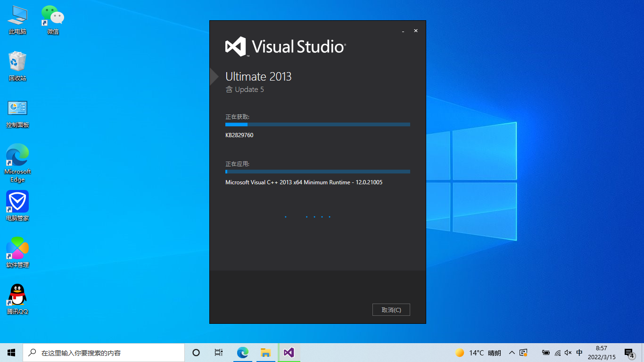Open the 此电脑 desktop icon
The width and height of the screenshot is (644, 362).
coord(17,20)
